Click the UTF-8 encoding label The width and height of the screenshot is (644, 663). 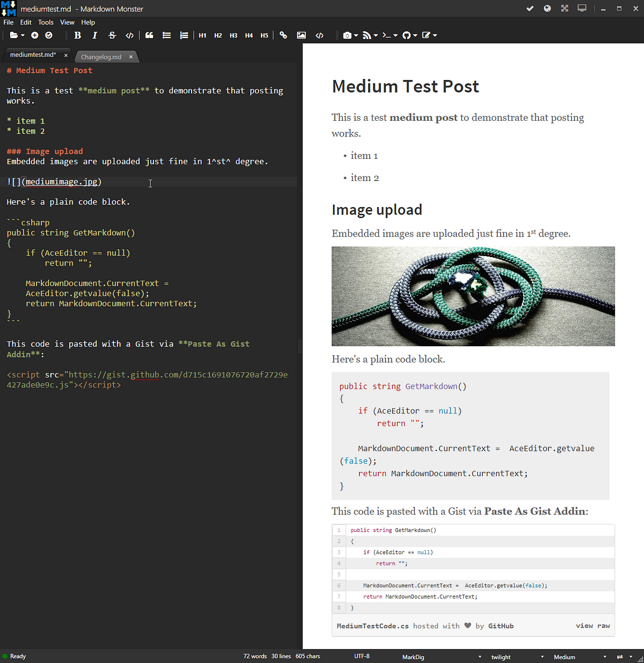(362, 657)
